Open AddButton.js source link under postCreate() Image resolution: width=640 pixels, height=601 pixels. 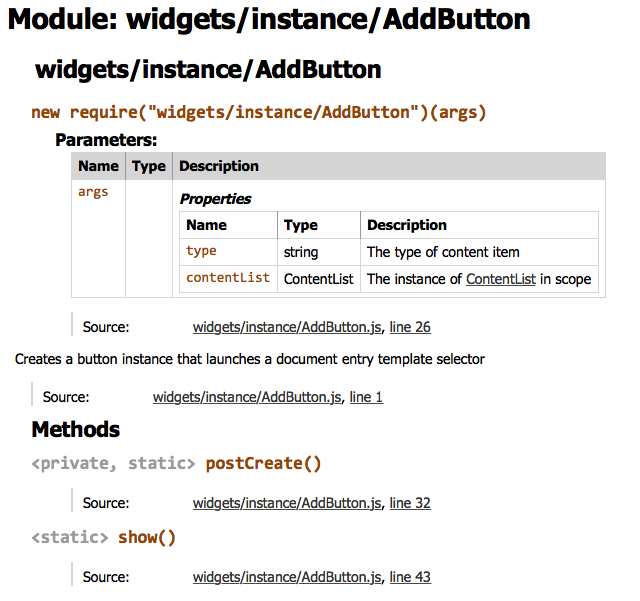point(288,503)
